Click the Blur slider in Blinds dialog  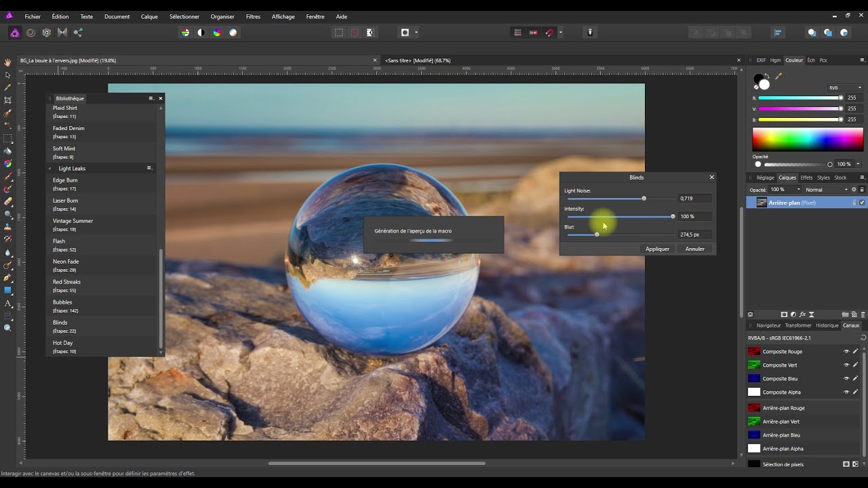pos(620,235)
